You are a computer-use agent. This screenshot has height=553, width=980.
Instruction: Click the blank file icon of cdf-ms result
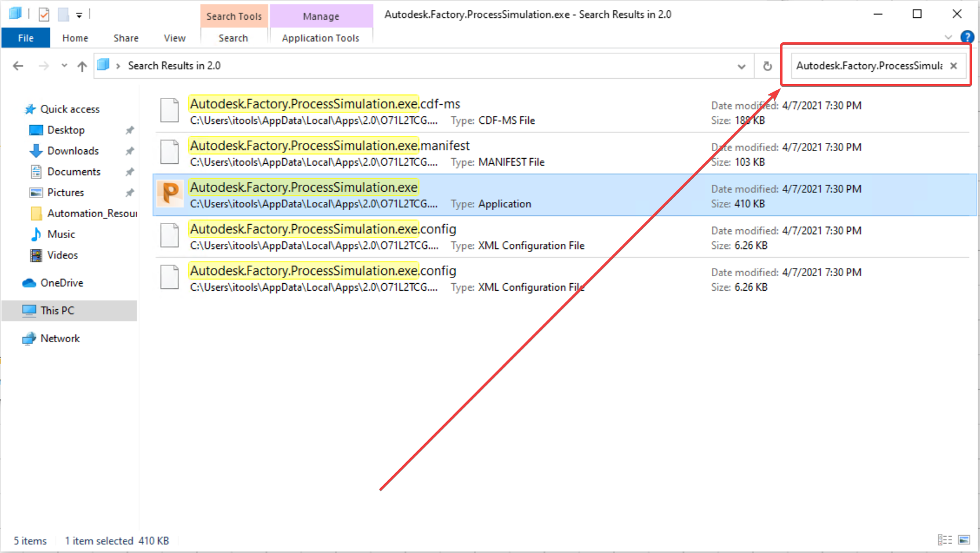coord(169,110)
